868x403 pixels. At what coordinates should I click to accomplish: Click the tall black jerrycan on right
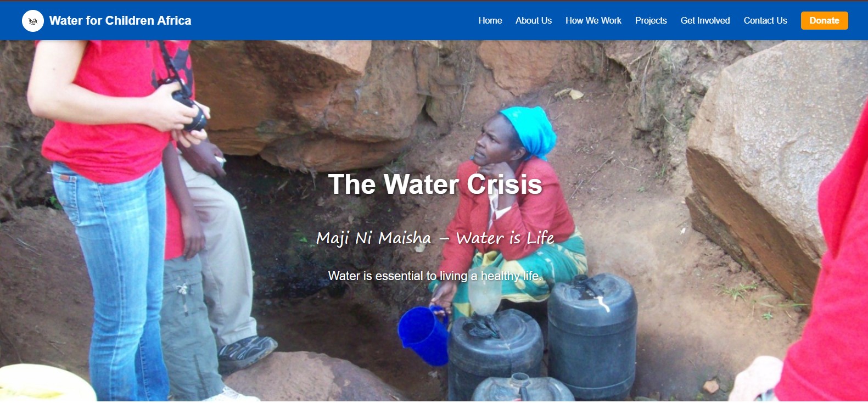tap(592, 335)
